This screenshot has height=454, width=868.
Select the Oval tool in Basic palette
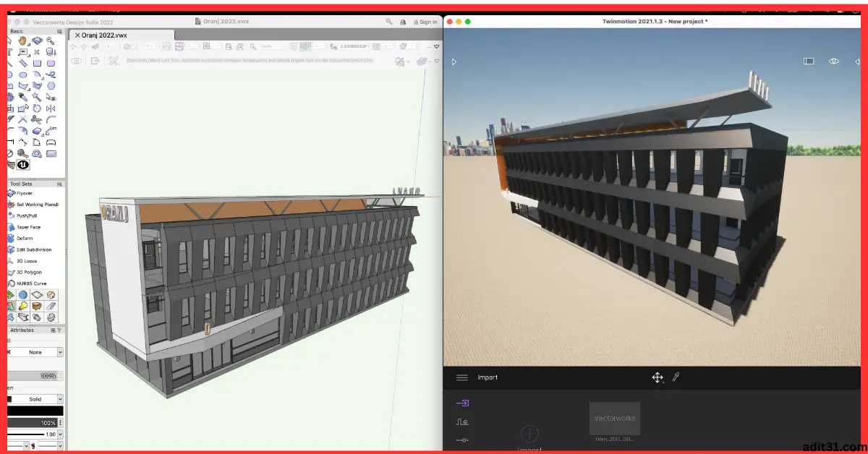tap(22, 75)
